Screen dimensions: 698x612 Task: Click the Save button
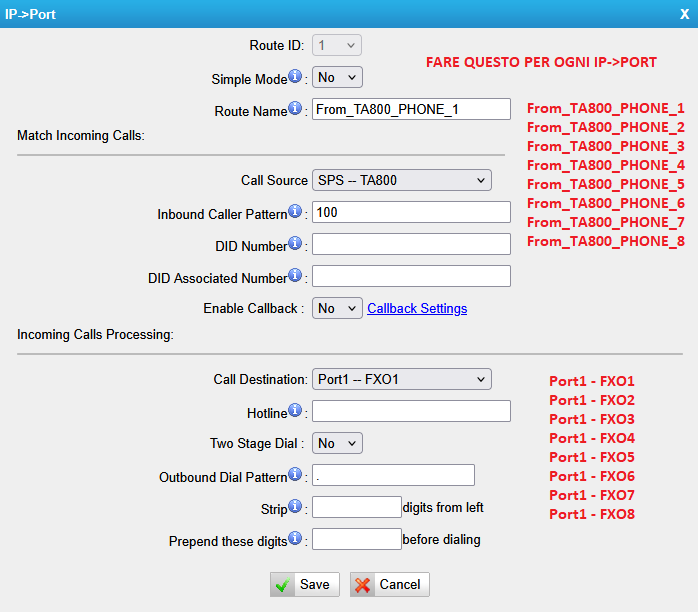(305, 585)
